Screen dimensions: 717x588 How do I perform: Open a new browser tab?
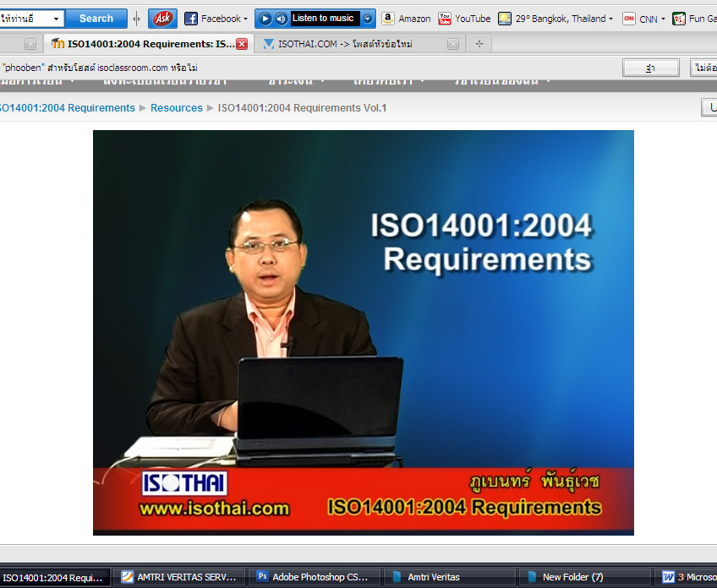coord(479,44)
